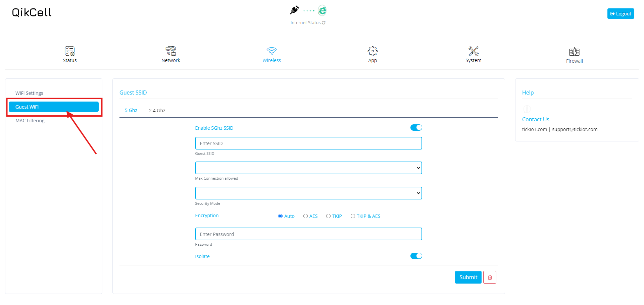Screen dimensions: 644x305
Task: Open the Wireless section icon
Action: pos(272,51)
